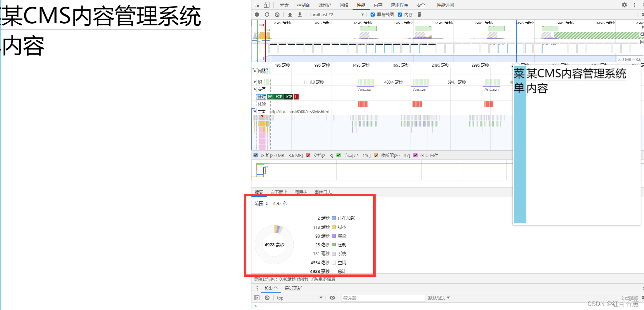Click the console 筛选器 filter field

point(382,297)
